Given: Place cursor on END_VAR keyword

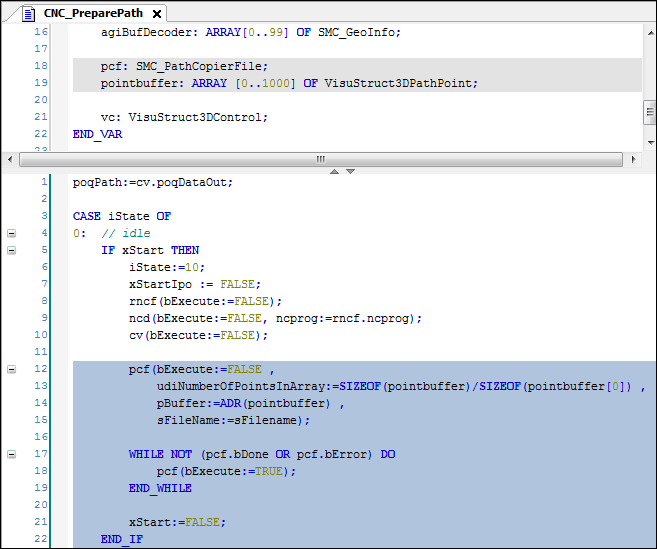Looking at the screenshot, I should [97, 134].
